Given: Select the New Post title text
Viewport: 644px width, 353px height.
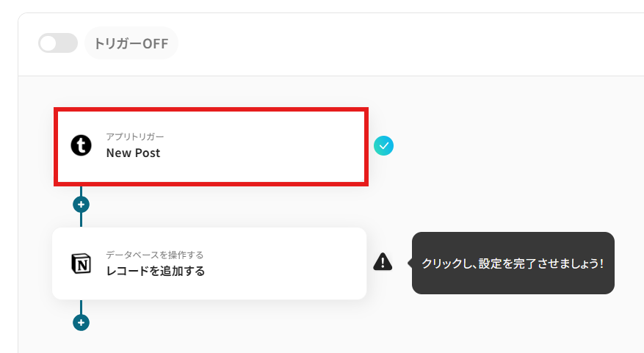Looking at the screenshot, I should coord(133,153).
